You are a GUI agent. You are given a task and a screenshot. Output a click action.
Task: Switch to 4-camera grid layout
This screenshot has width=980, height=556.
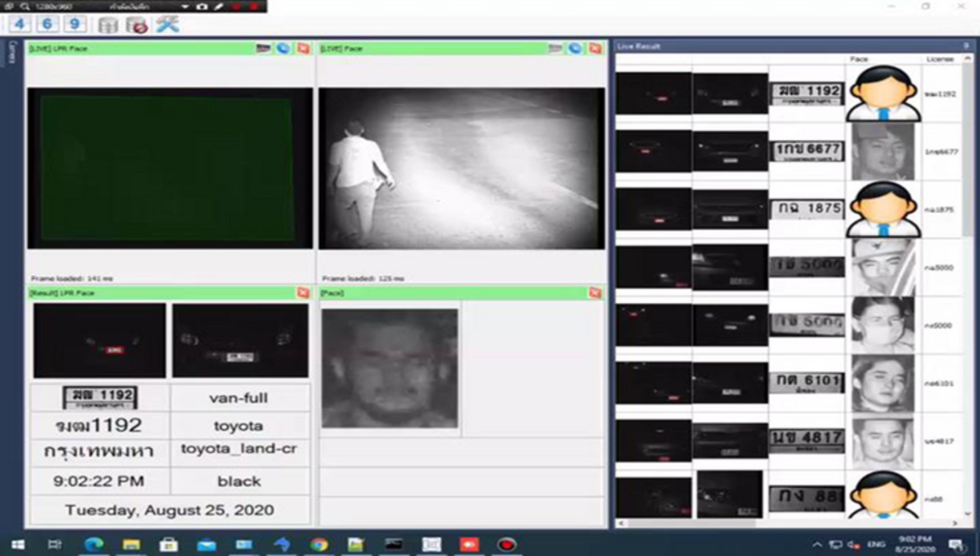click(x=19, y=24)
